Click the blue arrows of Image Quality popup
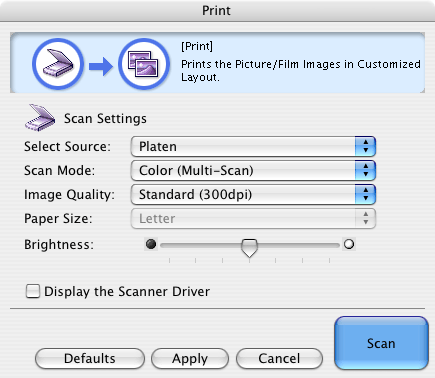Viewport: 435px width, 378px height. click(366, 194)
